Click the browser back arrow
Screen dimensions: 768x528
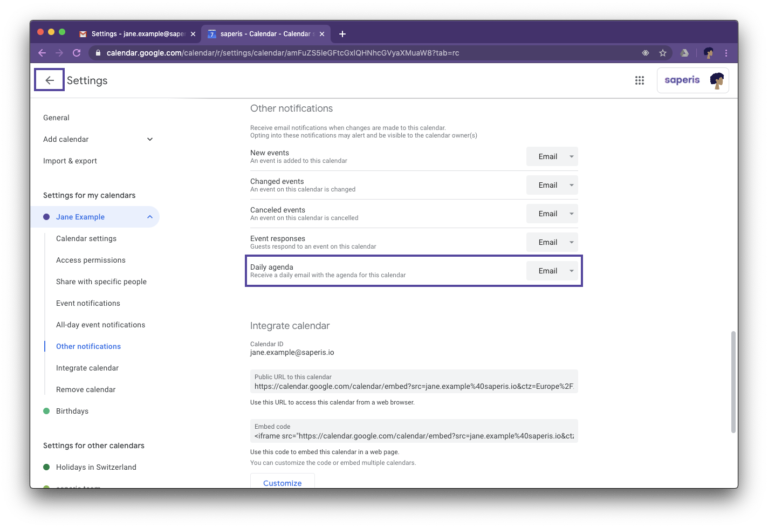point(42,53)
